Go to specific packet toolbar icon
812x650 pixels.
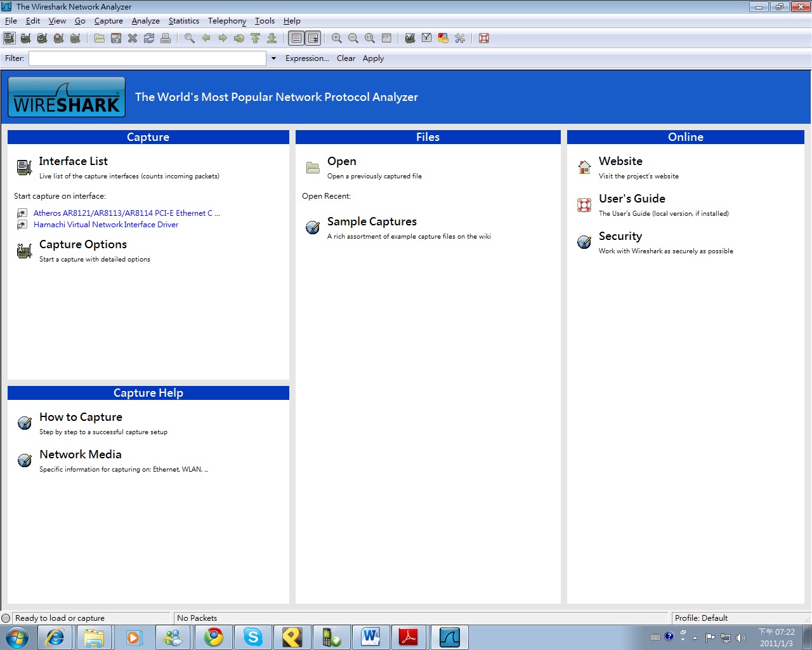pyautogui.click(x=239, y=38)
